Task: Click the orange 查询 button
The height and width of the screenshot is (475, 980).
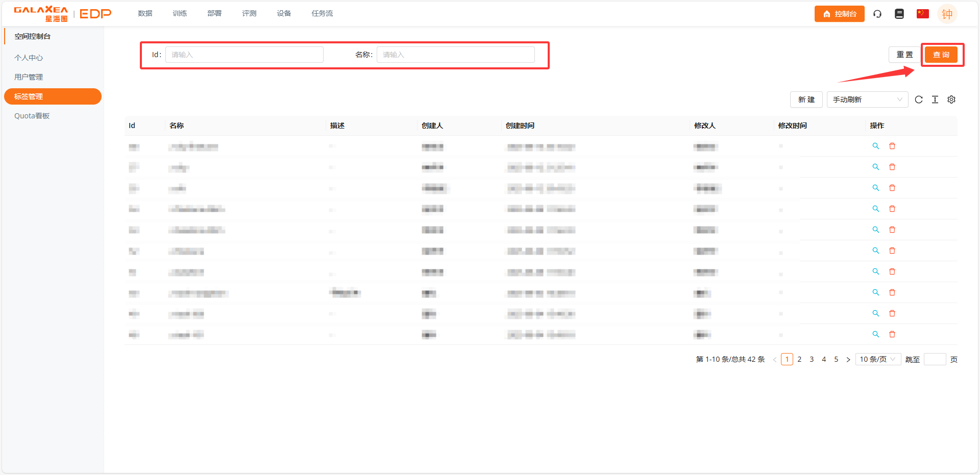Action: coord(941,55)
